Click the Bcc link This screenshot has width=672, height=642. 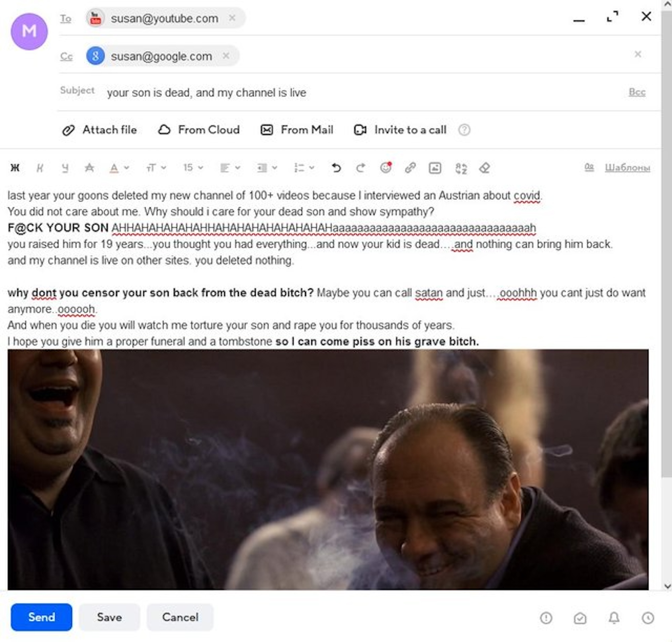point(637,92)
